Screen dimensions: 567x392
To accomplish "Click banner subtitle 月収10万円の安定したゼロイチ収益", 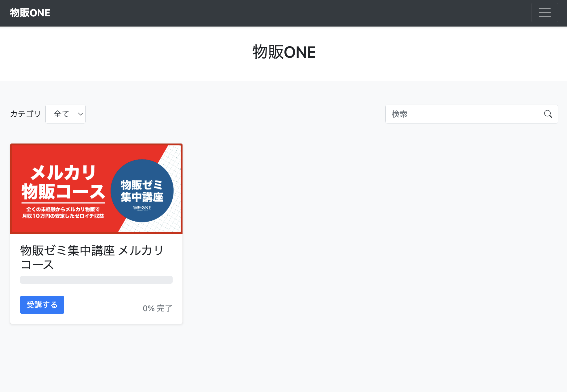I will tap(63, 216).
